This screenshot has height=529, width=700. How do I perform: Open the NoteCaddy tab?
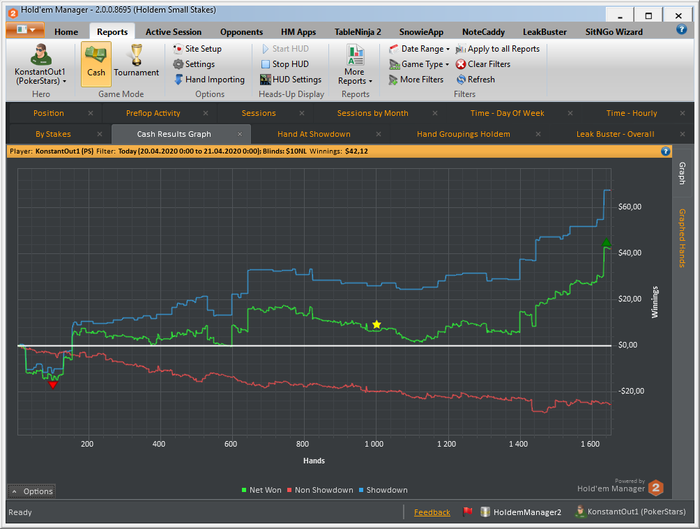(483, 32)
